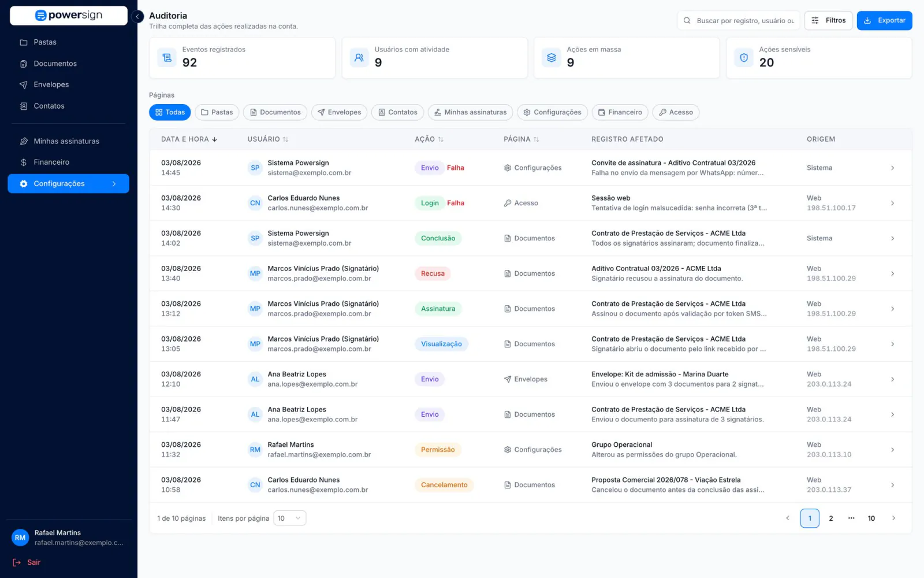Select the Todas page filter tab
This screenshot has width=924, height=578.
(x=170, y=112)
